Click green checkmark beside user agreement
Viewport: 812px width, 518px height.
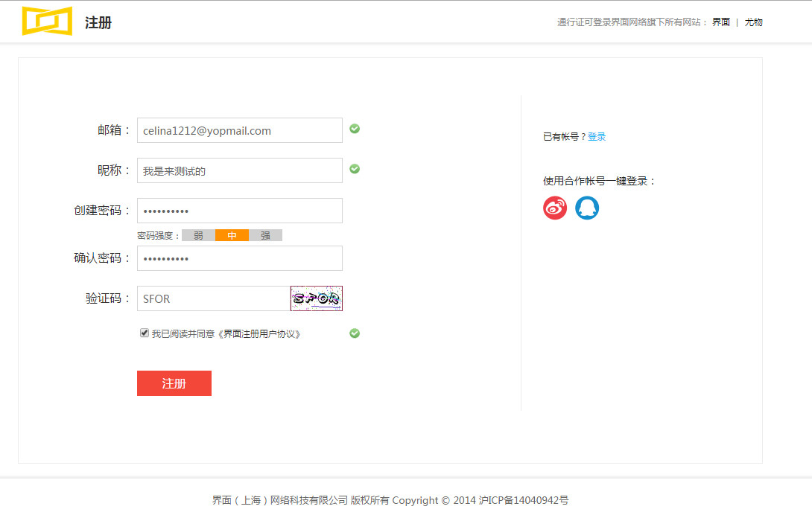pos(355,333)
